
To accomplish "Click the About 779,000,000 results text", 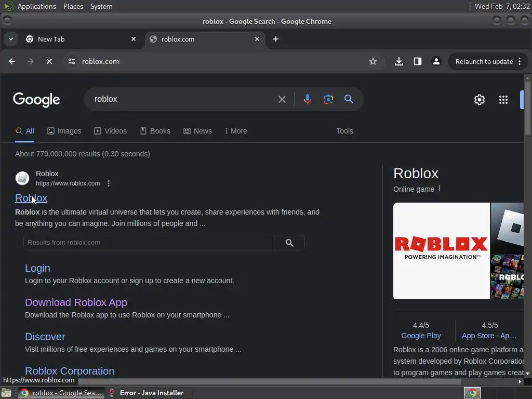I will click(83, 154).
